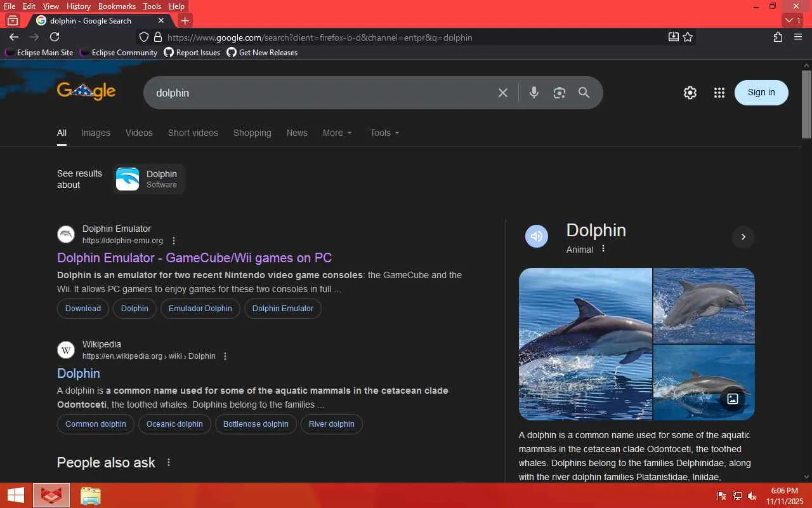Click inside the Google search input field
Image resolution: width=812 pixels, height=508 pixels.
pyautogui.click(x=324, y=93)
